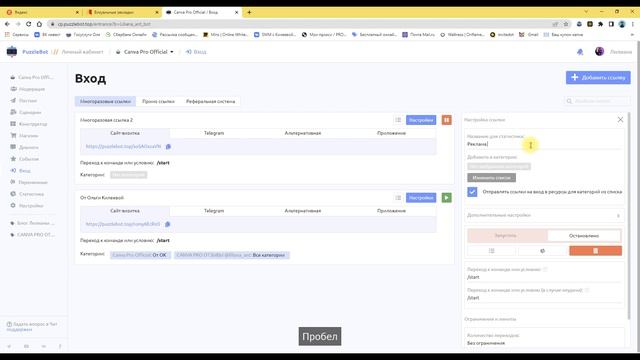Image resolution: width=640 pixels, height=360 pixels.
Task: Click the list icon button in settings panel
Action: pos(492,251)
